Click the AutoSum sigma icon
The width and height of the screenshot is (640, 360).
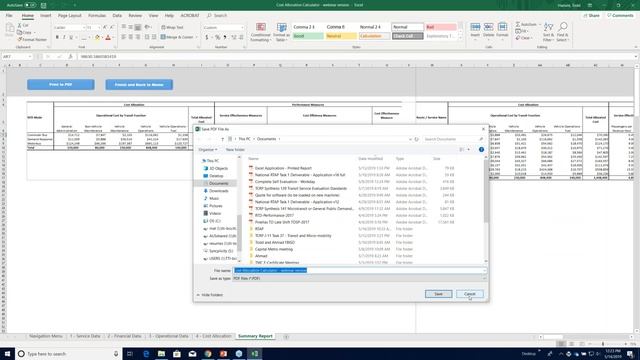[518, 24]
